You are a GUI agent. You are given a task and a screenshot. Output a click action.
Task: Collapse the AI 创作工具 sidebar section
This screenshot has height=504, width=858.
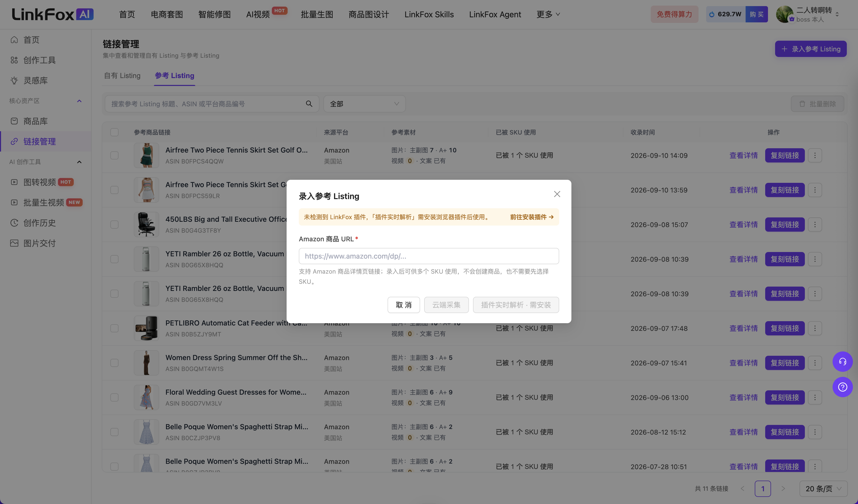(x=79, y=162)
